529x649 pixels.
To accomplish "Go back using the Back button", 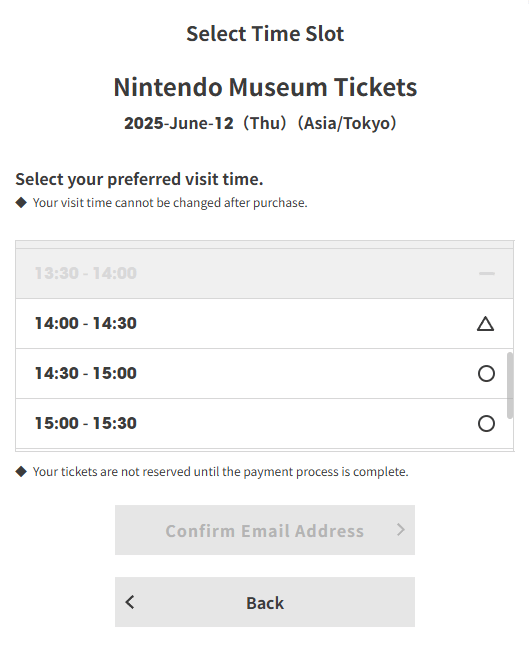I will click(x=265, y=602).
